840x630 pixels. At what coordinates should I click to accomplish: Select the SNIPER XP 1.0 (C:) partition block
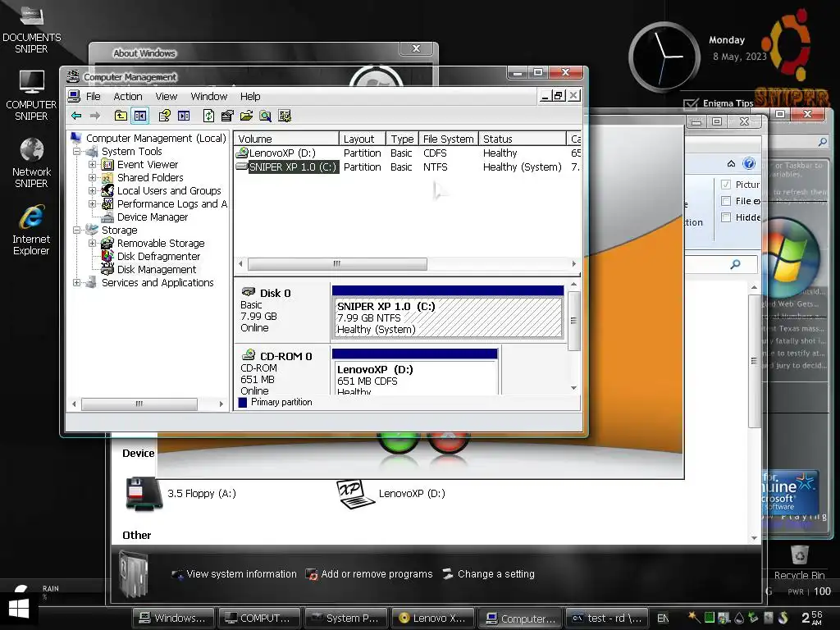[448, 312]
